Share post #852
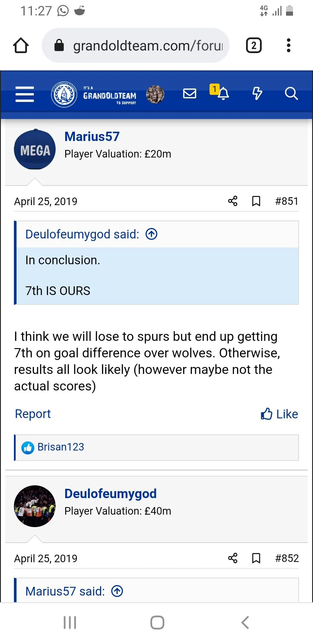Viewport: 313px width, 644px height. click(233, 558)
